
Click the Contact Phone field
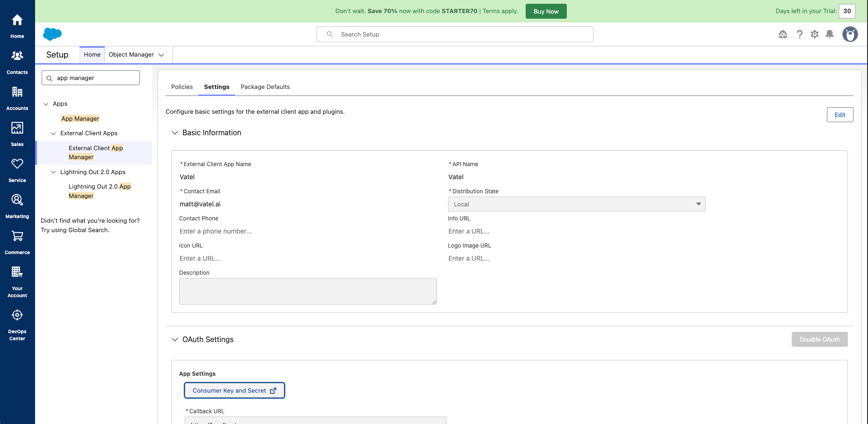coord(308,231)
